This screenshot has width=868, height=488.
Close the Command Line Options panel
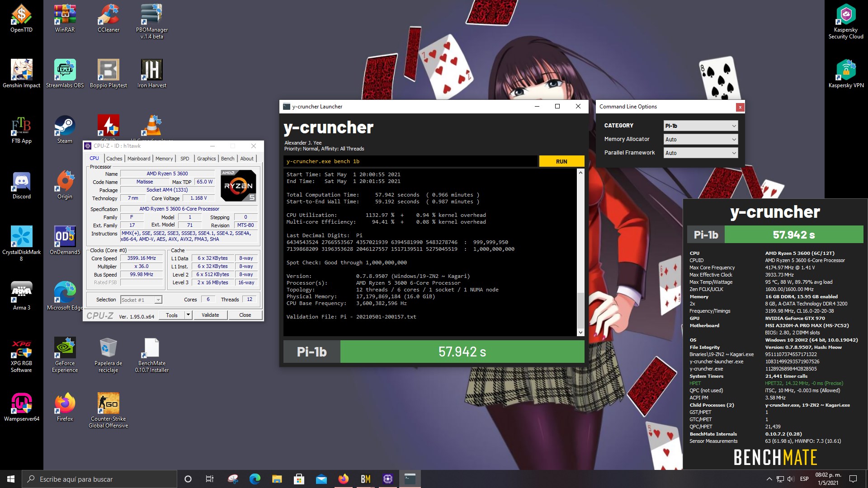[740, 107]
